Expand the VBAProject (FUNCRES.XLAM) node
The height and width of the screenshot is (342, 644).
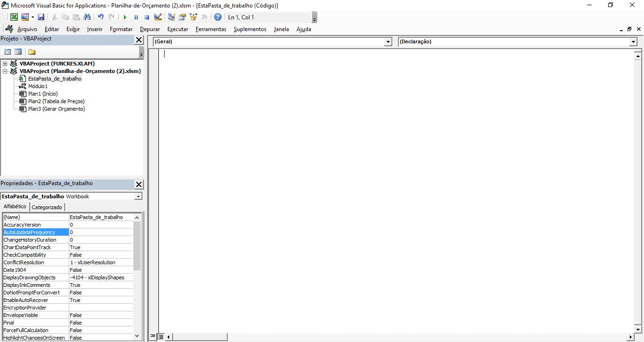tap(5, 64)
